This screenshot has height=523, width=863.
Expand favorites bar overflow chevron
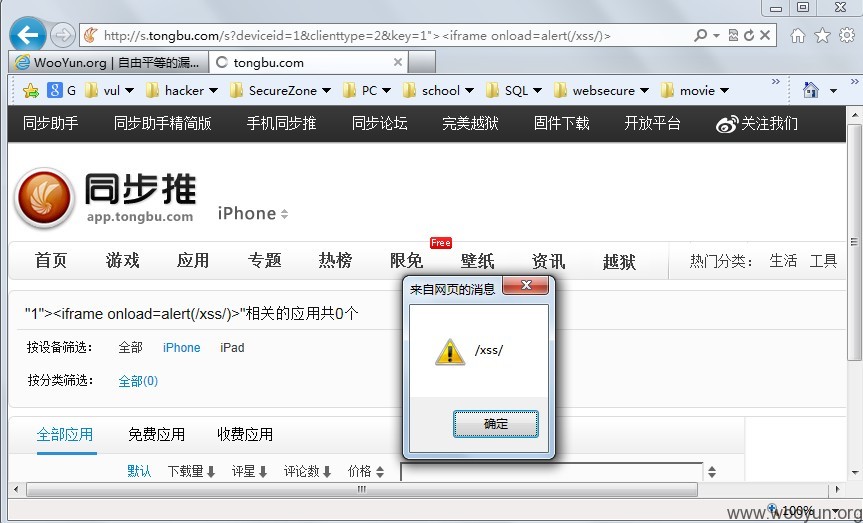[775, 81]
